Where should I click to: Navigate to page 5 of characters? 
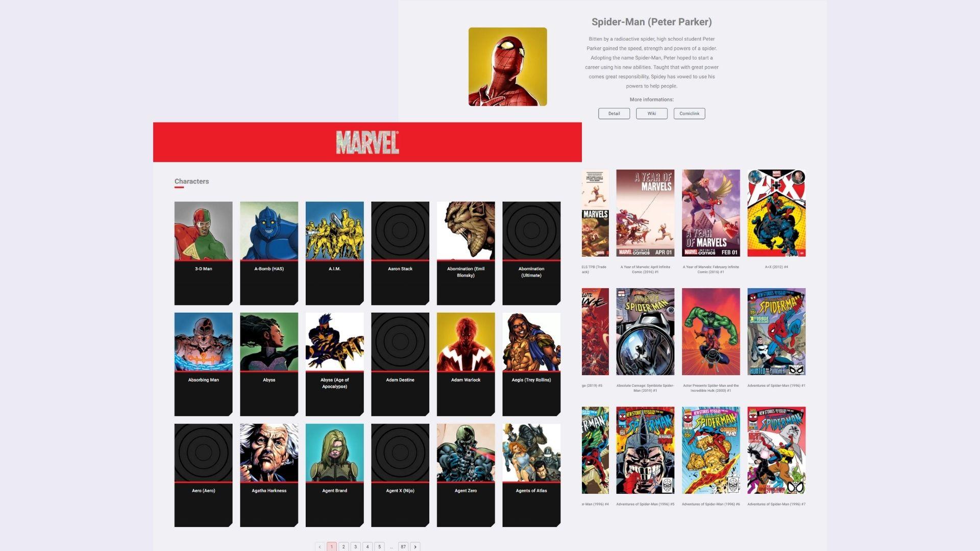380,546
